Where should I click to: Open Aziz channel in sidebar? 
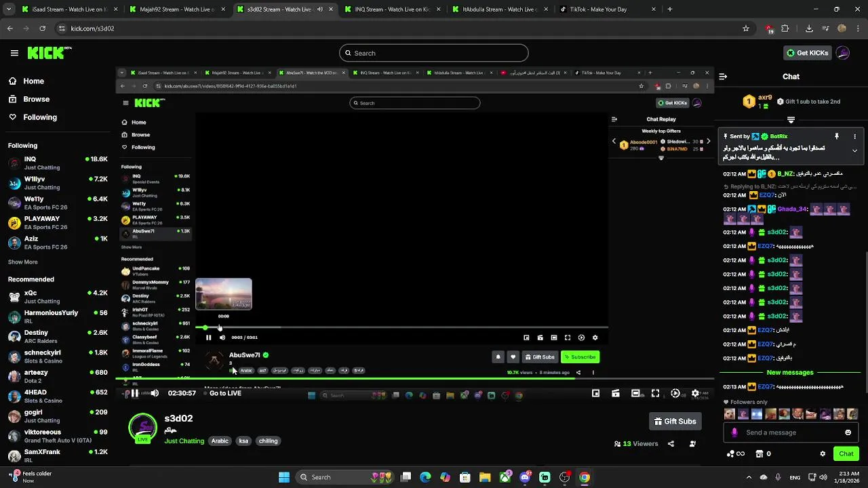[58, 243]
